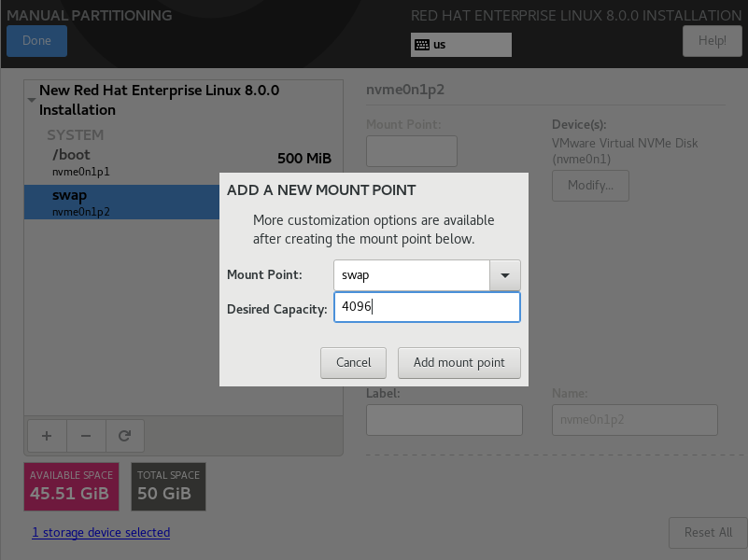Click the reload storage configuration icon

[x=125, y=436]
